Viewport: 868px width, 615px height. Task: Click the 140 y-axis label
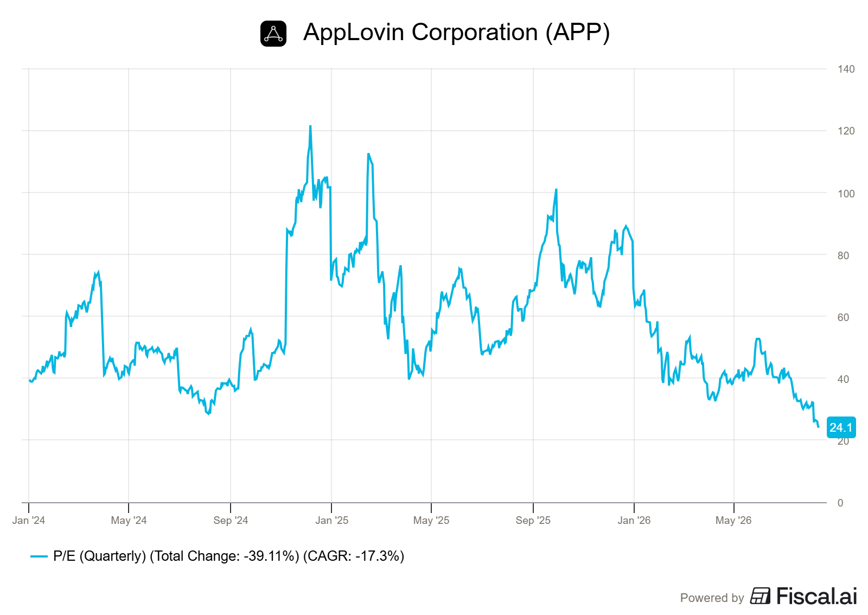tap(846, 69)
